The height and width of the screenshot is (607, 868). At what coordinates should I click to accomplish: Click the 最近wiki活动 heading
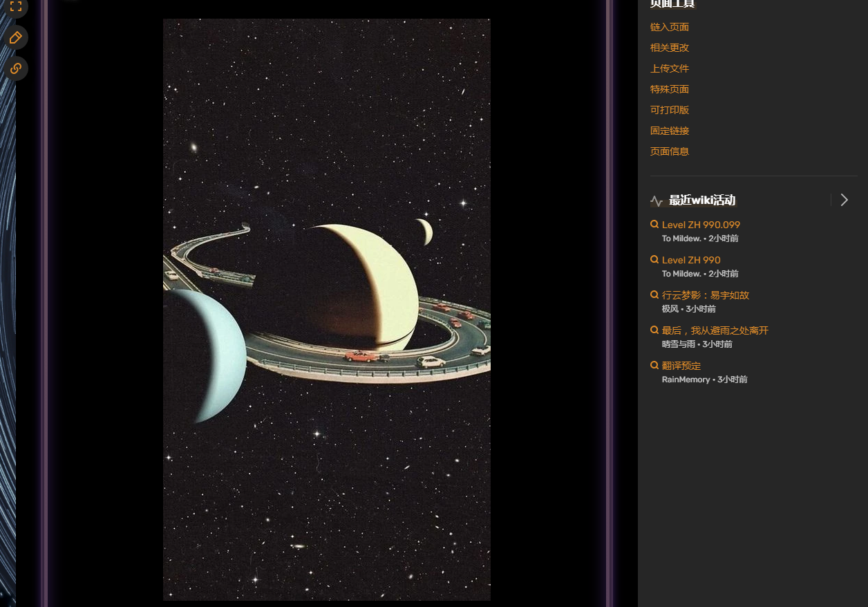click(702, 200)
